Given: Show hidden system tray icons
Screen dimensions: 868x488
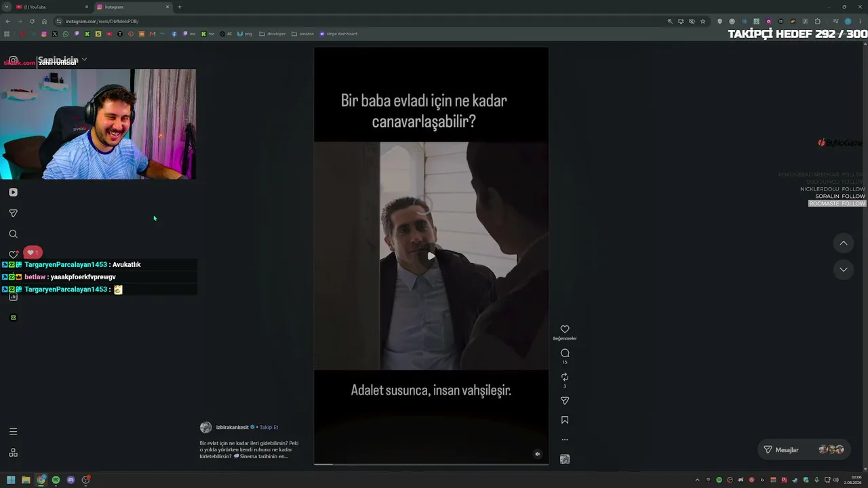Looking at the screenshot, I should click(x=697, y=480).
